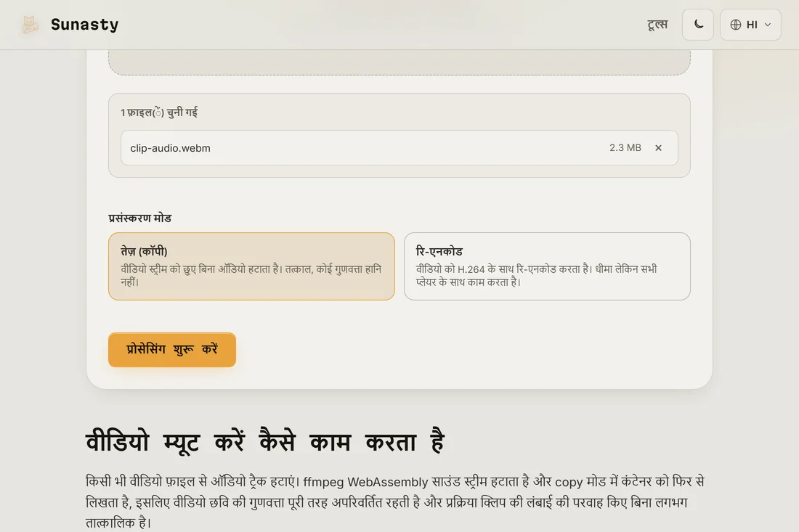Open the HI language dropdown
The width and height of the screenshot is (799, 532).
pos(750,25)
